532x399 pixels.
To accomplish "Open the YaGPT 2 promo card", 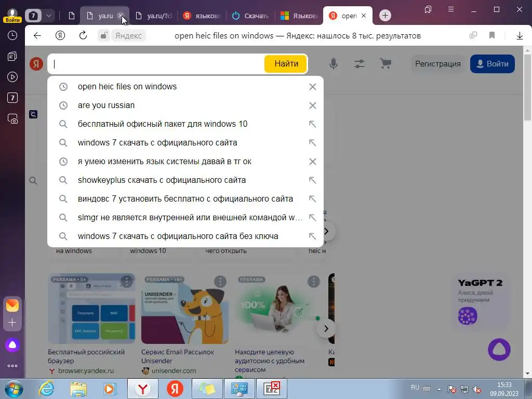I will point(480,302).
